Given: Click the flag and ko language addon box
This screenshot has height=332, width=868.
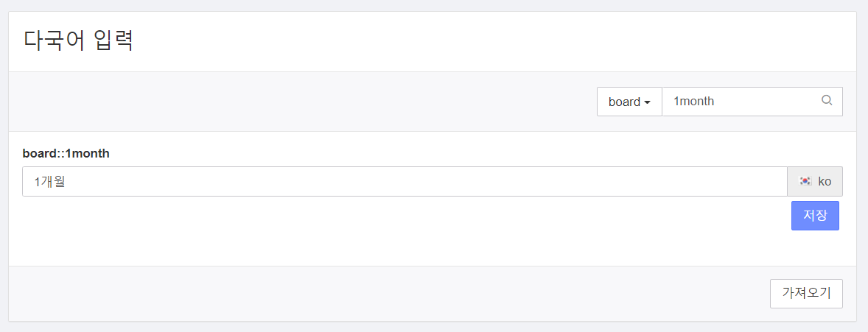Looking at the screenshot, I should pos(815,182).
